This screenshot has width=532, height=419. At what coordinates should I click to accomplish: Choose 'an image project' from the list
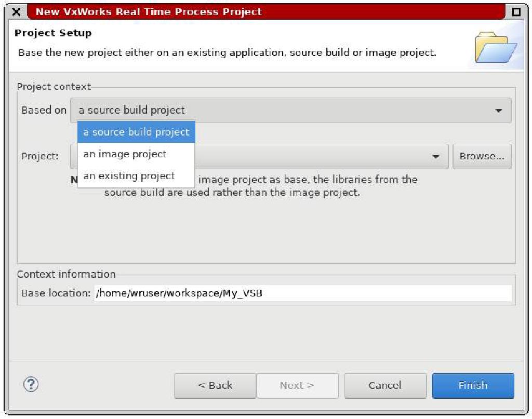pyautogui.click(x=124, y=154)
